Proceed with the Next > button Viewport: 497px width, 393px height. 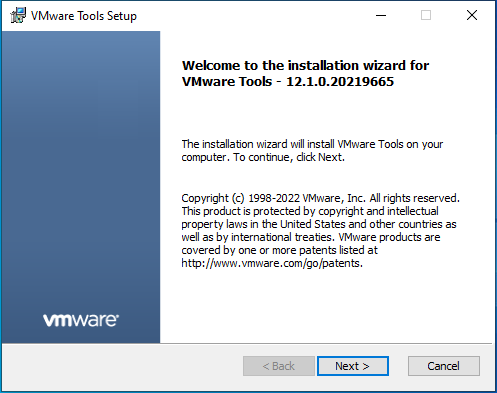[x=353, y=366]
